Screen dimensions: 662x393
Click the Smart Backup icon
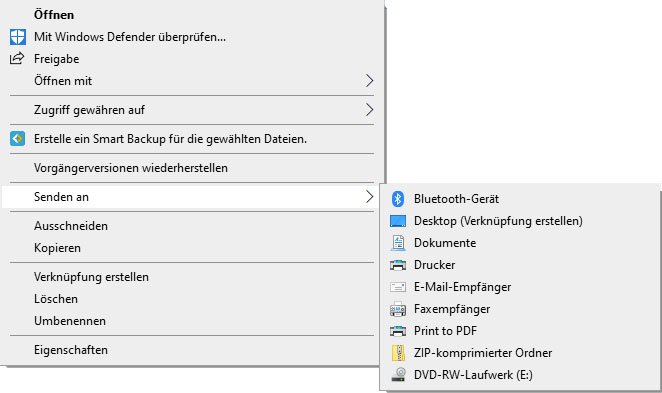[x=18, y=138]
